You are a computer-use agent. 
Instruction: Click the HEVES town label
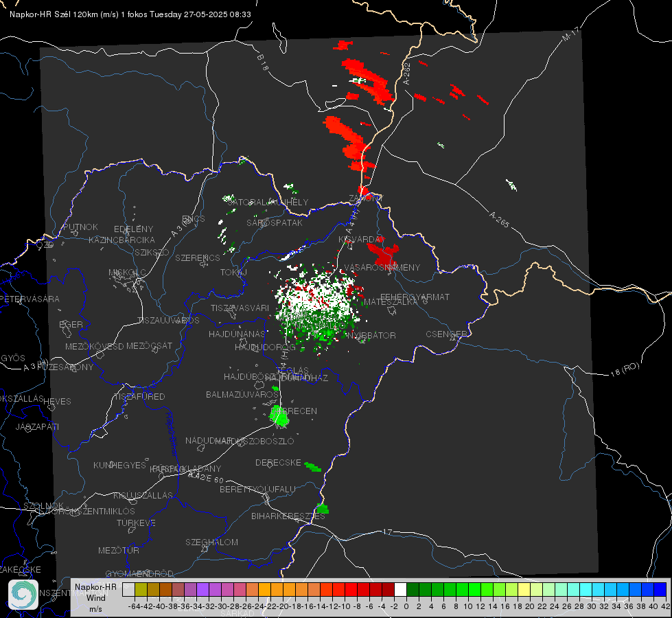(x=57, y=402)
